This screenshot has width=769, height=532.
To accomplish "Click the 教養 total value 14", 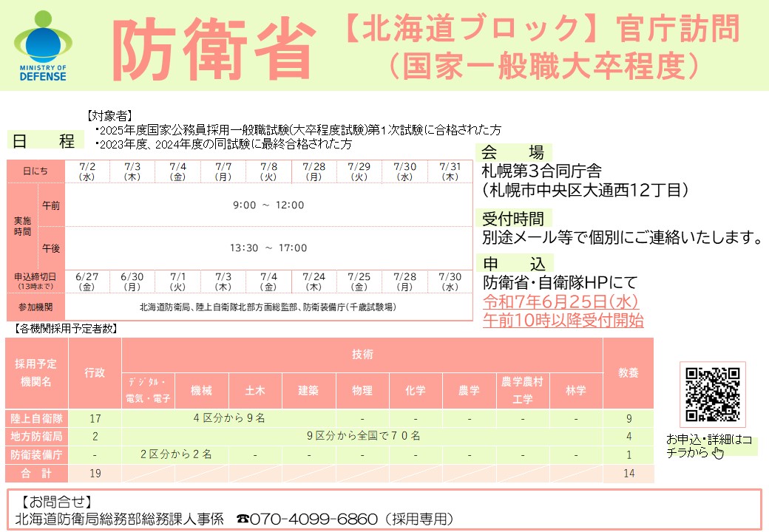I will (629, 473).
